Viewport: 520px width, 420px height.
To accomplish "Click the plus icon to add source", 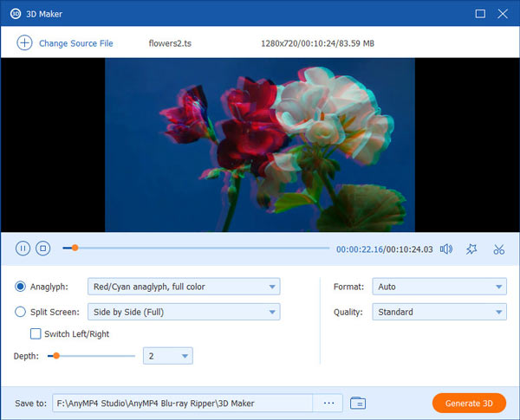I will click(x=24, y=43).
